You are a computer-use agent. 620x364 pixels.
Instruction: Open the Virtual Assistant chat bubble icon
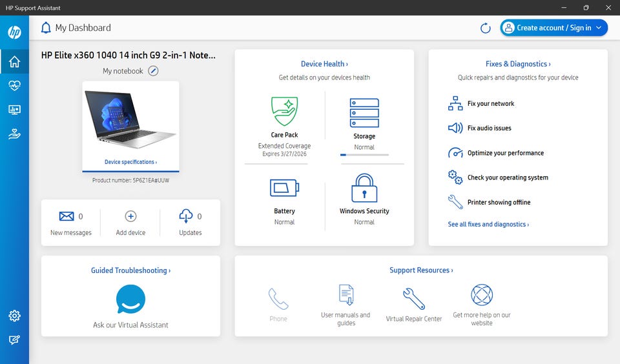coord(130,299)
